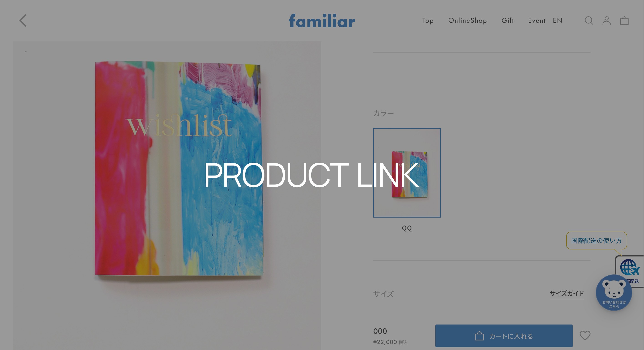Add item to favorites with heart icon
This screenshot has width=644, height=350.
tap(585, 335)
